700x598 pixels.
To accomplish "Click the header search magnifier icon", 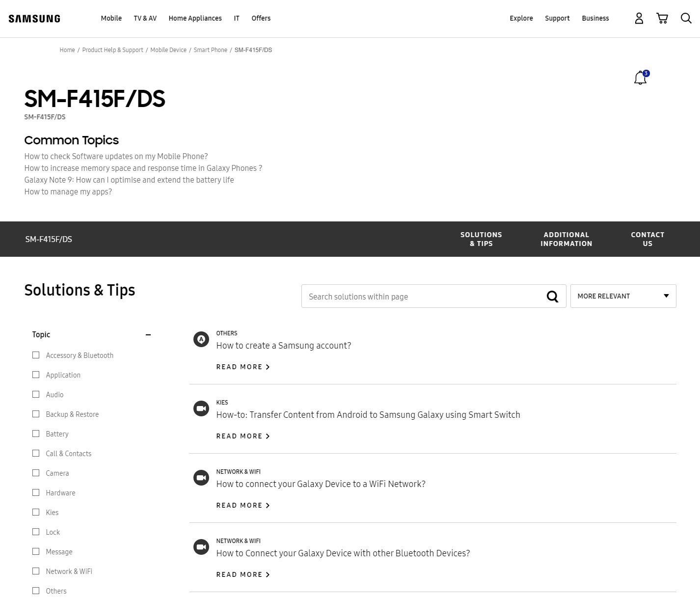I will 686,19.
